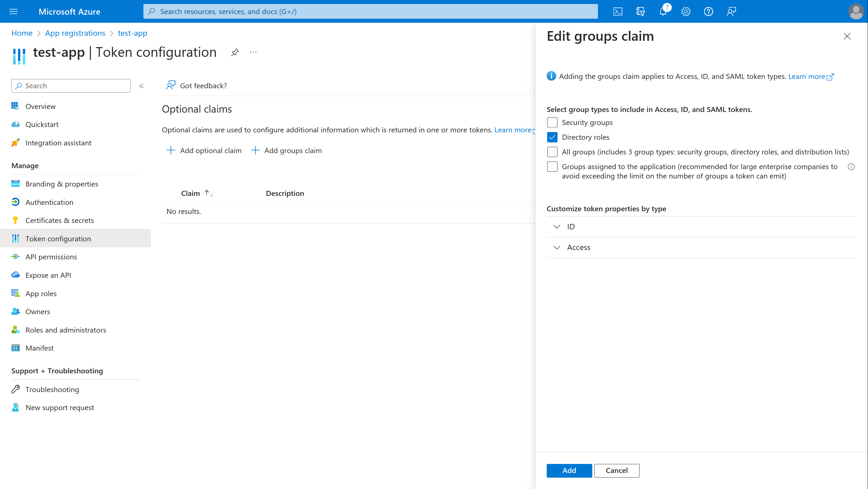868x489 pixels.
Task: Open the Authentication settings
Action: [x=49, y=202]
